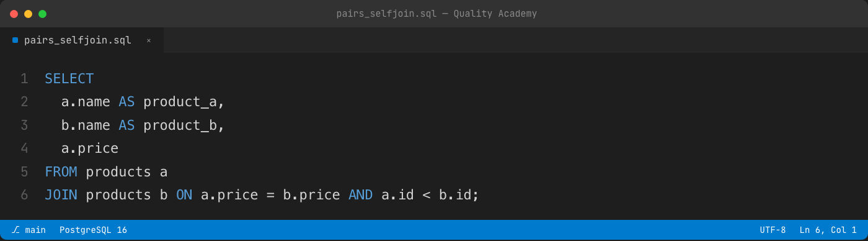Click the SELECT keyword on line 1

[69, 79]
